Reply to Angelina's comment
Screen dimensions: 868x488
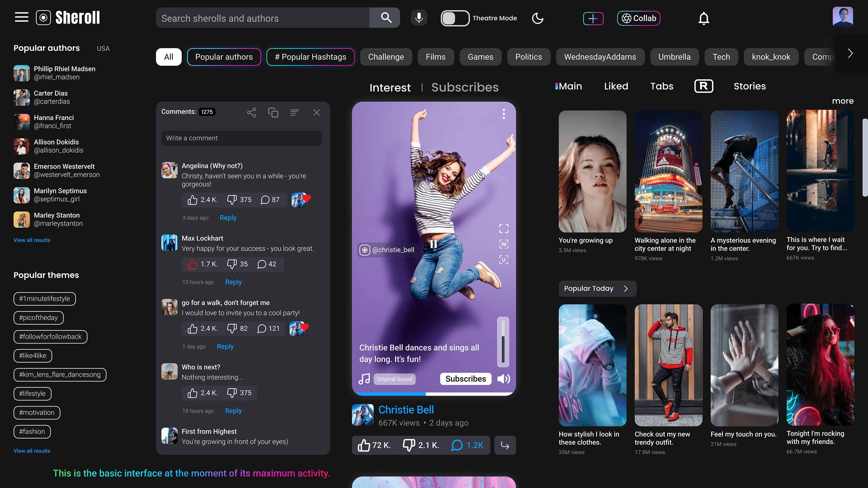click(228, 218)
